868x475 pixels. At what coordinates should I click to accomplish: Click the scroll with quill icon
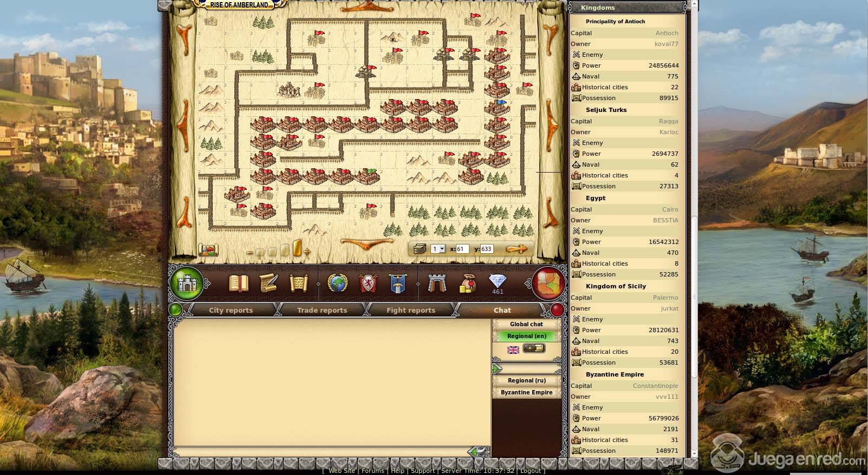coord(269,283)
